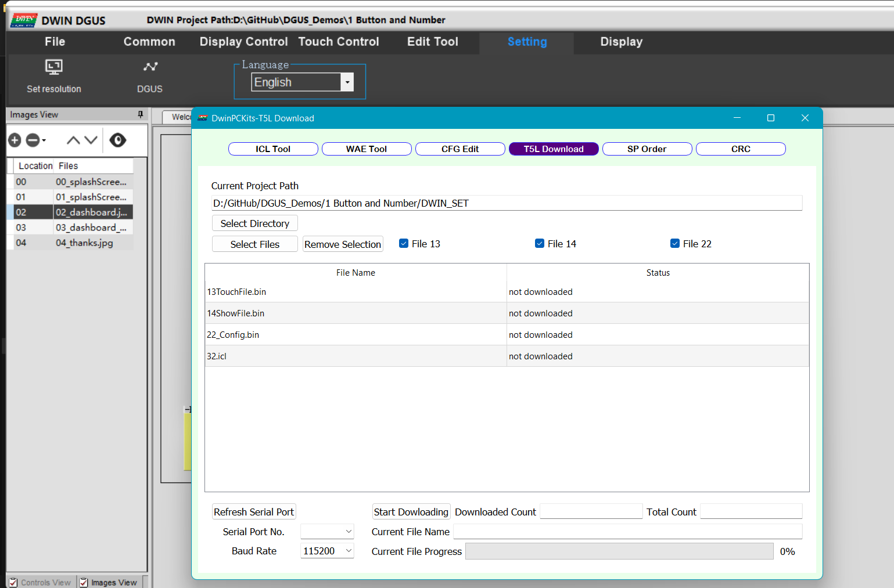Click the Set resolution icon
This screenshot has width=894, height=588.
[53, 67]
